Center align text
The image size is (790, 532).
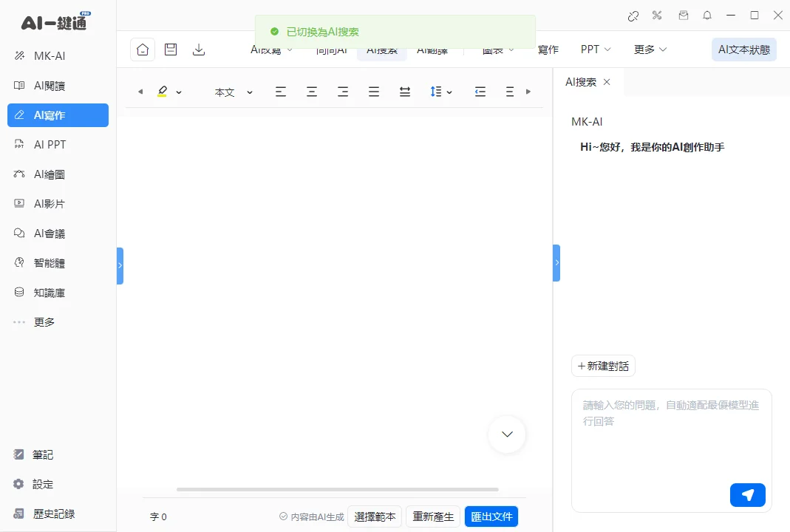pos(312,92)
